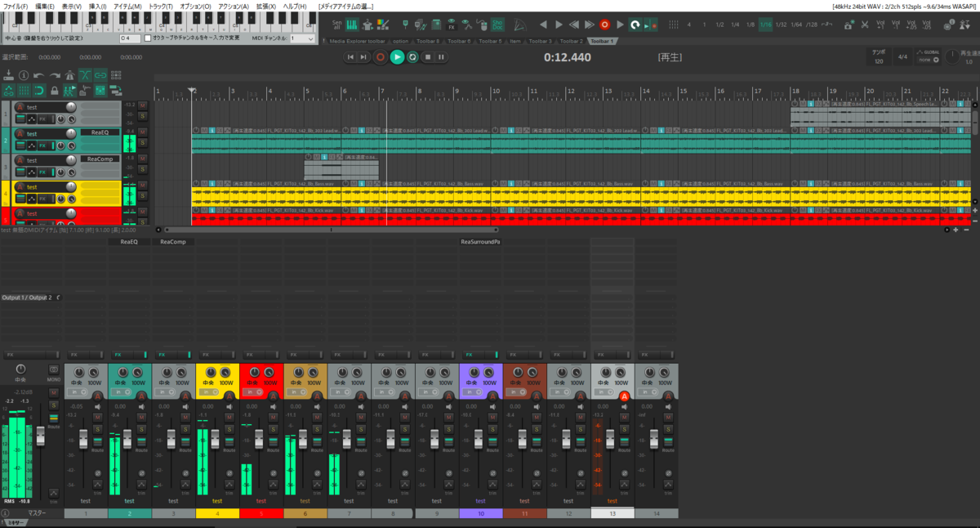The image size is (980, 528).
Task: Set grid to 1/64
Action: pyautogui.click(x=796, y=25)
